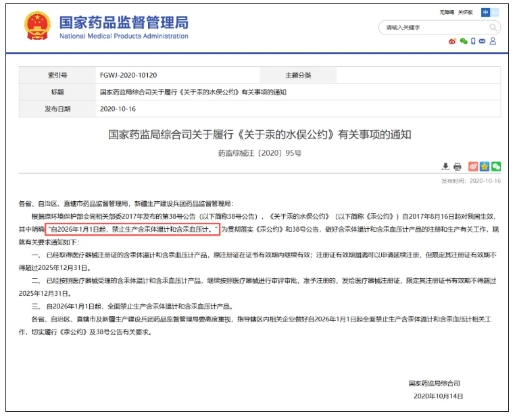Select index number FGWJ-2020-10120
The width and height of the screenshot is (517, 420).
pos(128,75)
